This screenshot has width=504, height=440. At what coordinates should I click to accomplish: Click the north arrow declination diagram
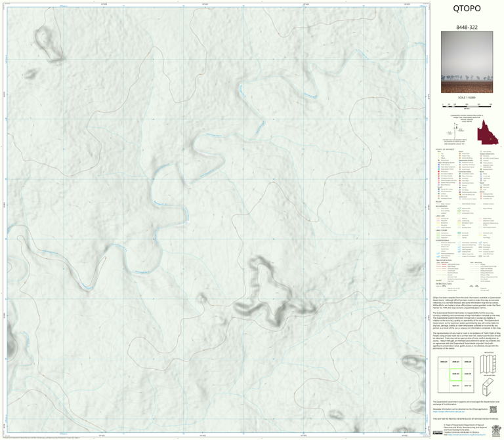pos(455,130)
